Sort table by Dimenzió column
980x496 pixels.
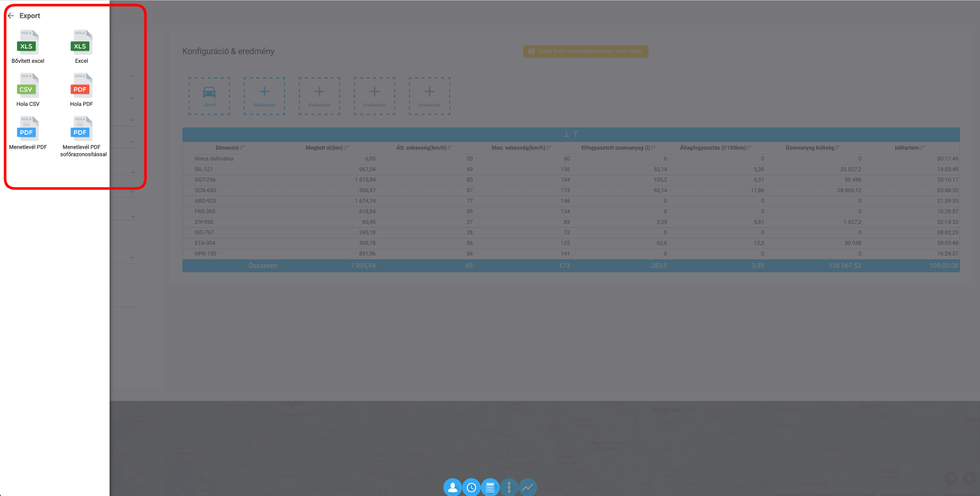pyautogui.click(x=227, y=148)
